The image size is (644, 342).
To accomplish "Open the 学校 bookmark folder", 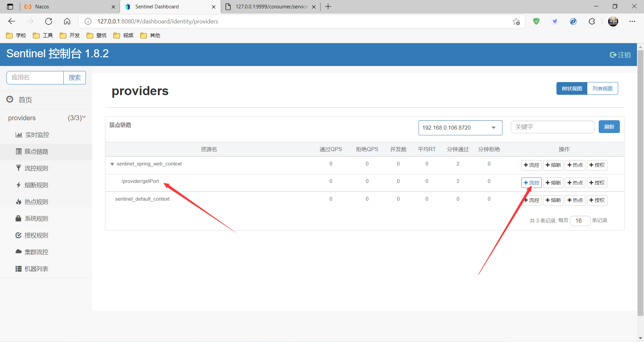I will click(x=16, y=36).
